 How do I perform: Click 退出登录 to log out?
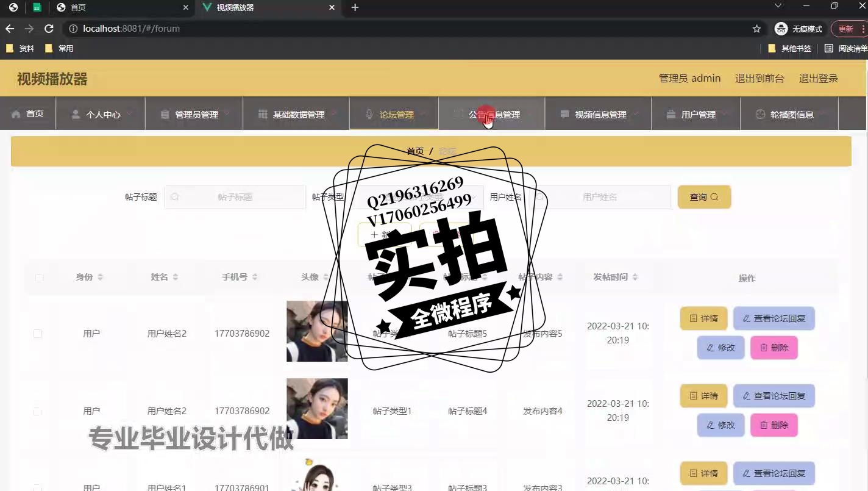tap(819, 78)
